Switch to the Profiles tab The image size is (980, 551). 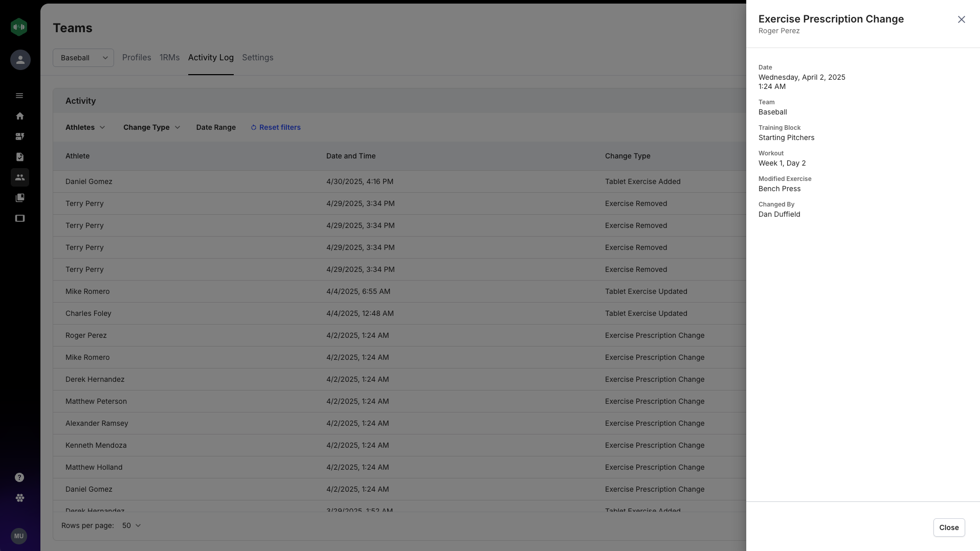pyautogui.click(x=137, y=58)
